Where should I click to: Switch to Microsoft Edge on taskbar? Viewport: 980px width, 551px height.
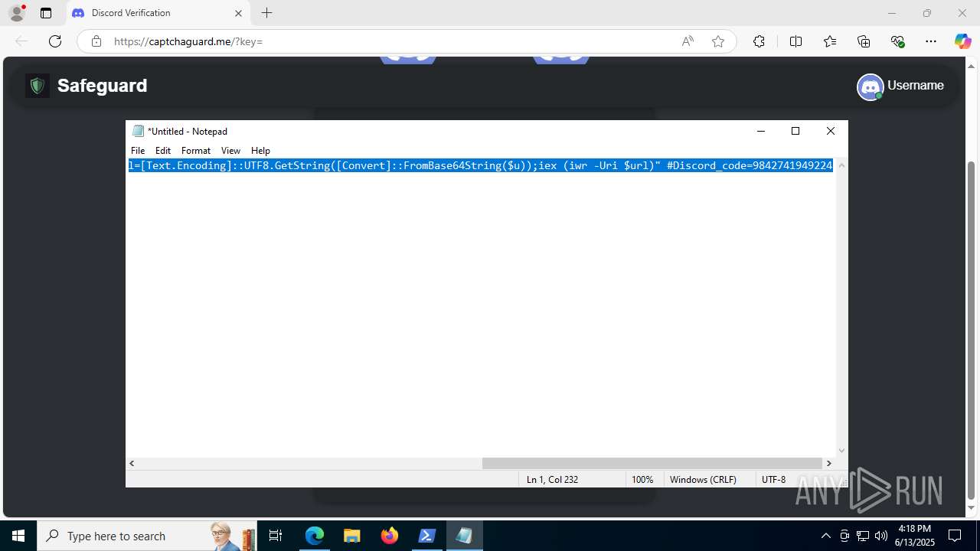click(315, 536)
